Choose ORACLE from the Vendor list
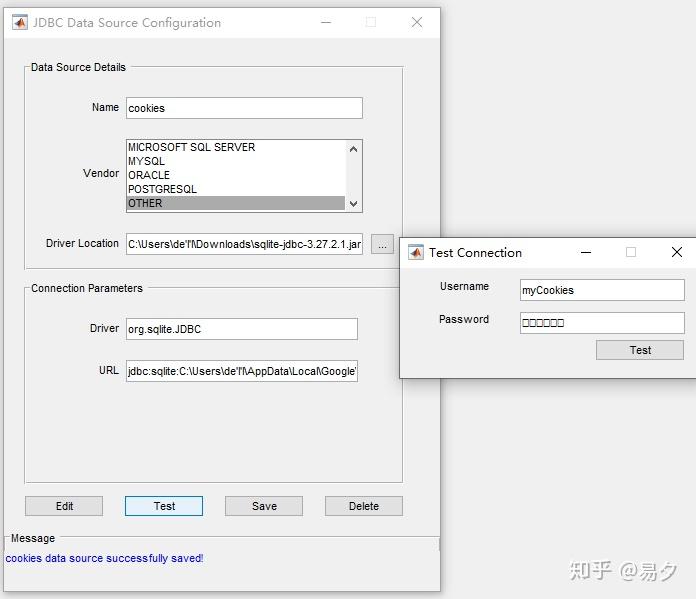 [236, 175]
